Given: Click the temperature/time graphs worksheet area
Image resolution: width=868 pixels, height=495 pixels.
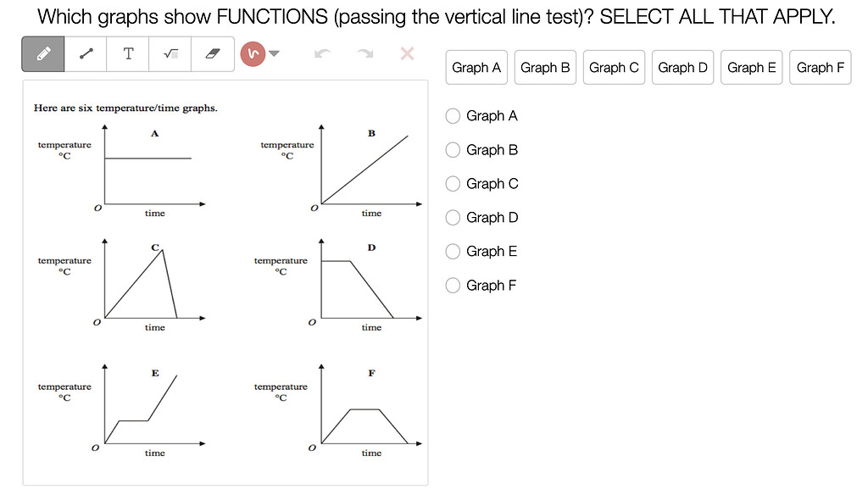Looking at the screenshot, I should click(x=224, y=280).
